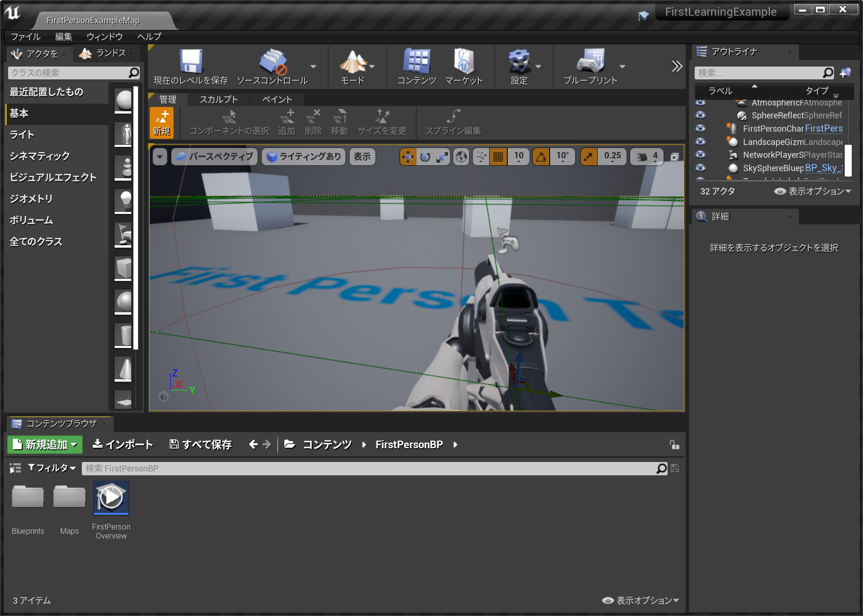Image resolution: width=863 pixels, height=616 pixels.
Task: Select the point light bulb placement icon
Action: coord(124,201)
